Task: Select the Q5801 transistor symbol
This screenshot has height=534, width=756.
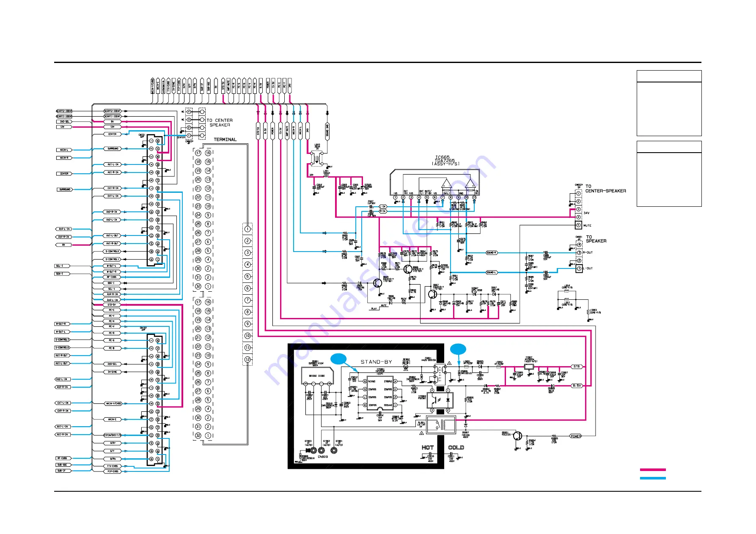Action: pyautogui.click(x=518, y=436)
